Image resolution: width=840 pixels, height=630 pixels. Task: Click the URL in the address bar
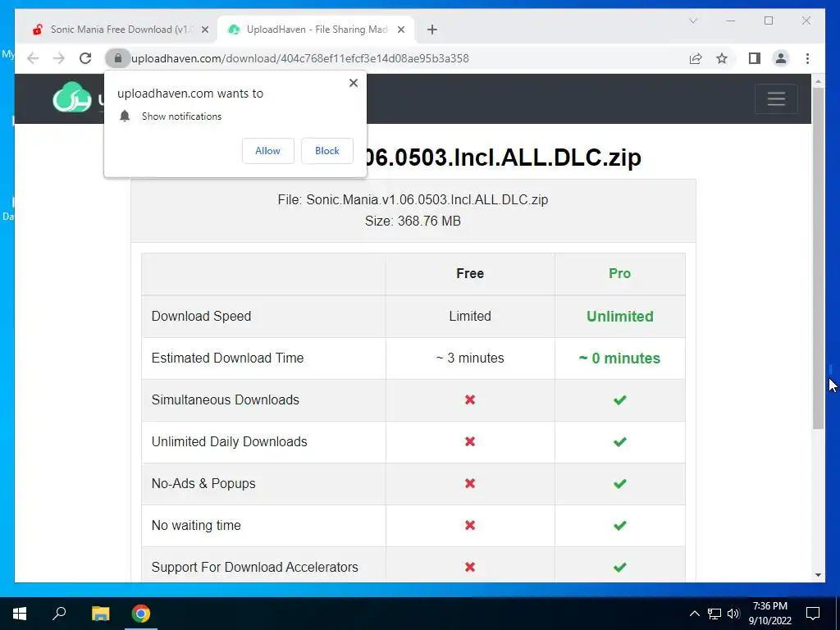(300, 58)
